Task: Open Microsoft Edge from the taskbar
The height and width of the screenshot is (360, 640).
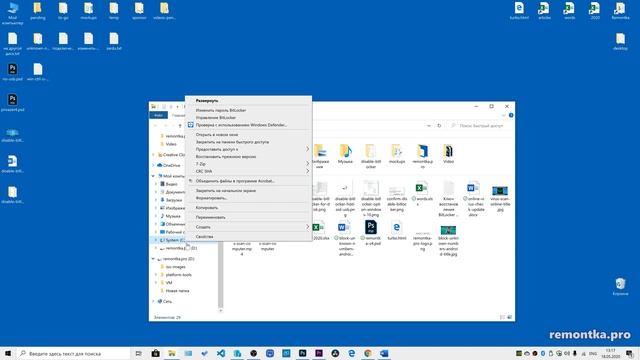Action: pos(351,353)
